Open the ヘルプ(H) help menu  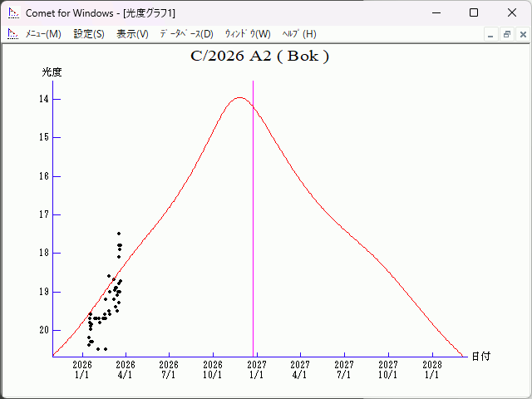(x=299, y=34)
